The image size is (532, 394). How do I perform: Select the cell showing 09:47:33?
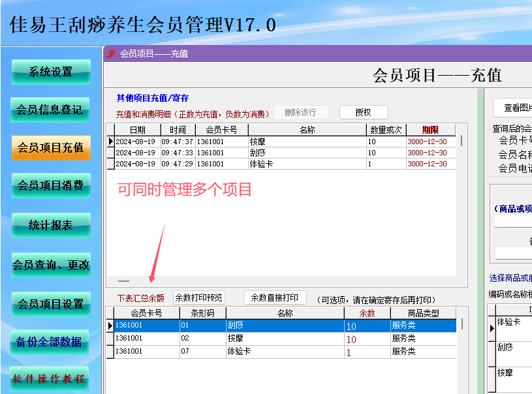coord(178,153)
